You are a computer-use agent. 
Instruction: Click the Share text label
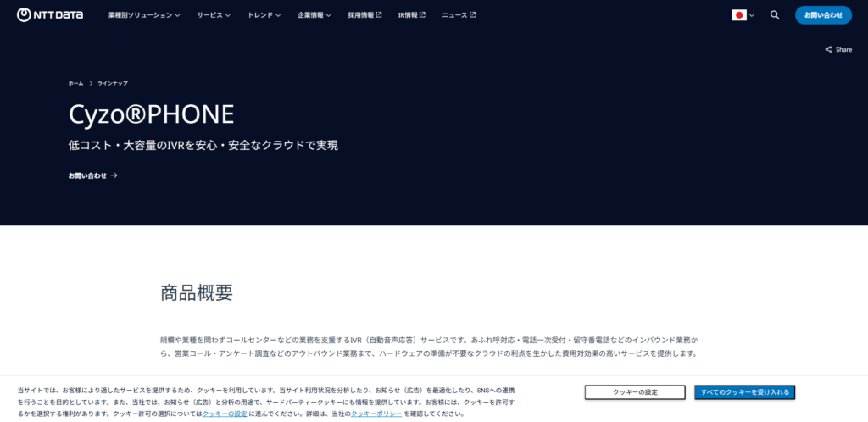tap(843, 49)
